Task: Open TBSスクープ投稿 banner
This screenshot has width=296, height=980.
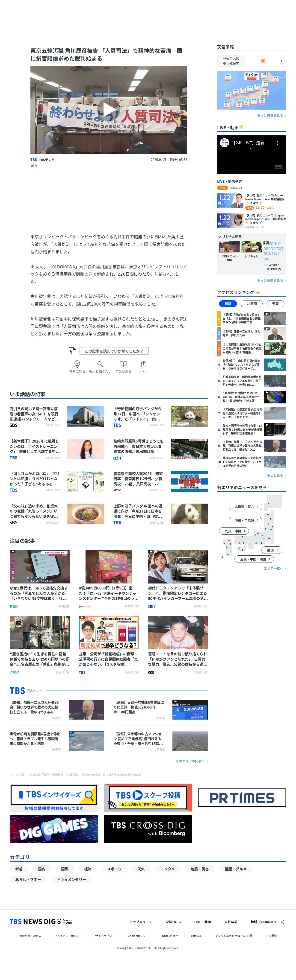Action: coord(148,797)
